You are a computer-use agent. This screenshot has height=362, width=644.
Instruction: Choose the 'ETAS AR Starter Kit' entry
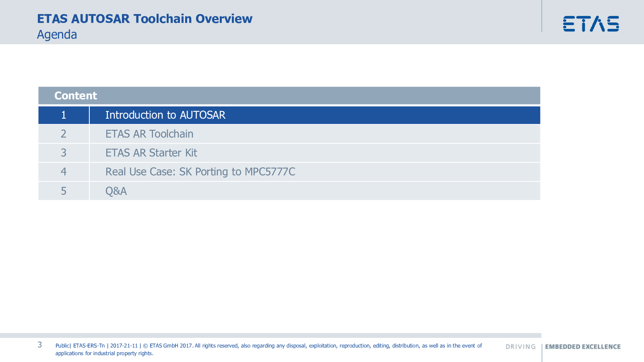151,153
